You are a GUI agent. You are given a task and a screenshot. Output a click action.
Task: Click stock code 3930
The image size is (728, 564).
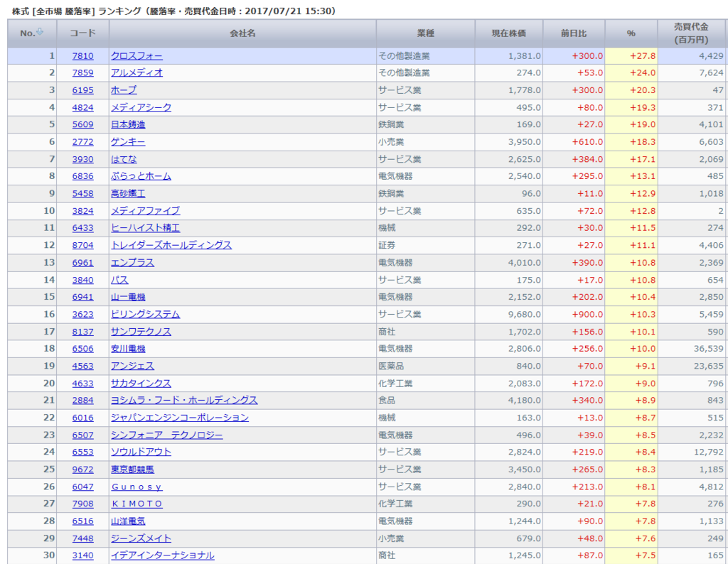coord(82,159)
